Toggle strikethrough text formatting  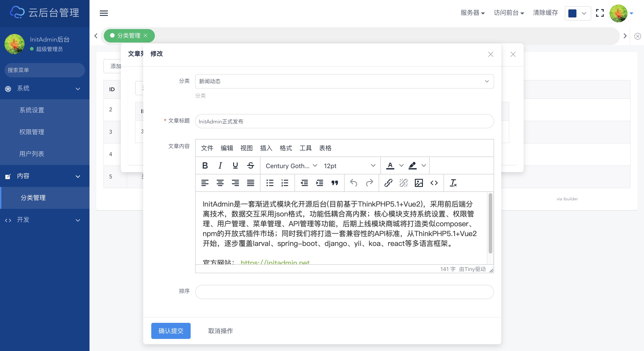[250, 165]
